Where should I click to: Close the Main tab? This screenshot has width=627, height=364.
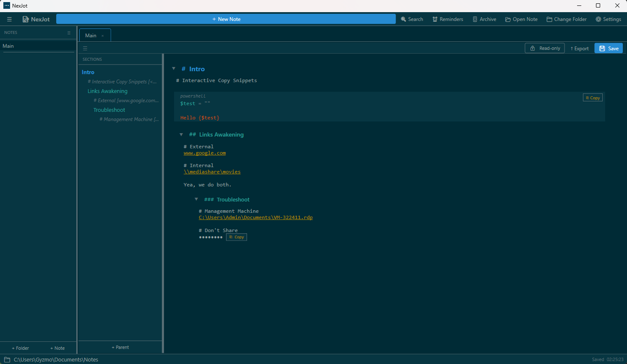pyautogui.click(x=103, y=36)
